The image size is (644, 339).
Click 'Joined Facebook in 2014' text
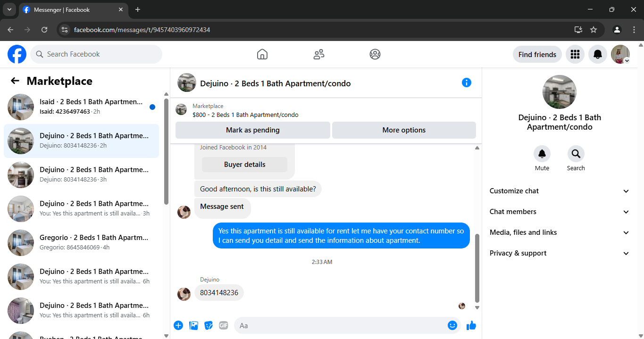click(x=233, y=147)
